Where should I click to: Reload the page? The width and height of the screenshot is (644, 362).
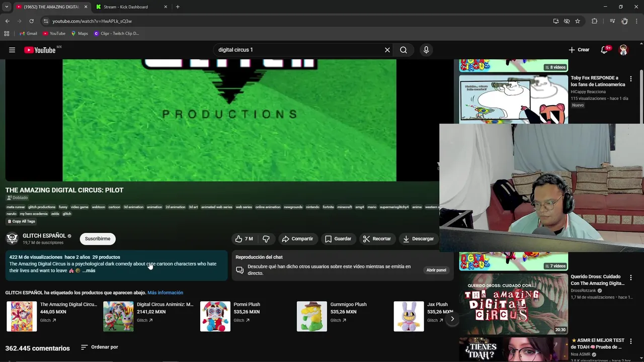click(x=31, y=21)
